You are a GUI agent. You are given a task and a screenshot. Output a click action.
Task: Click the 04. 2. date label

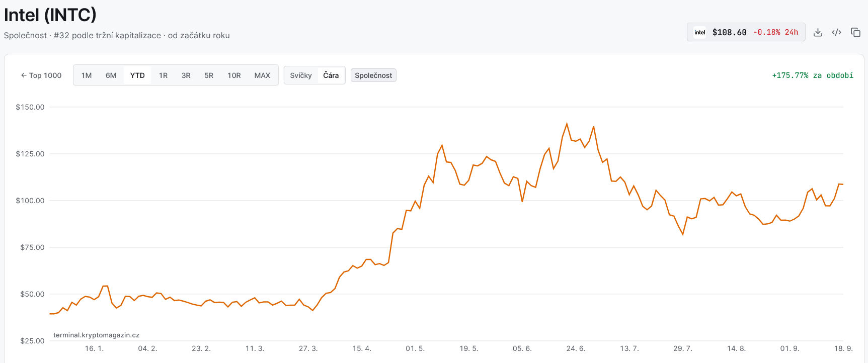[x=147, y=348]
